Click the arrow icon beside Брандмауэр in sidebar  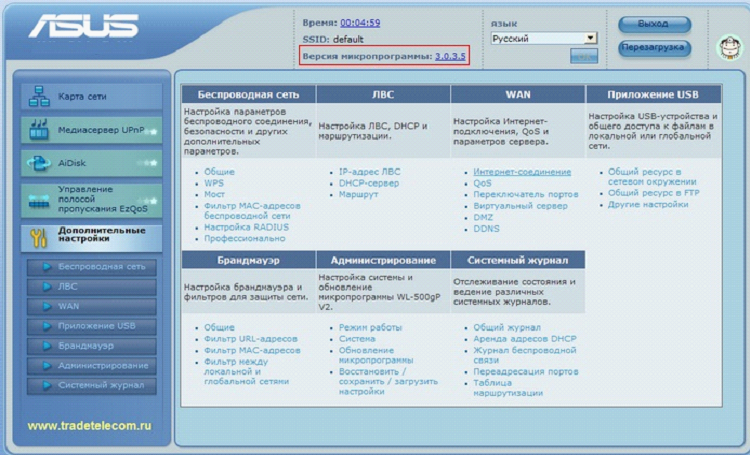[43, 345]
